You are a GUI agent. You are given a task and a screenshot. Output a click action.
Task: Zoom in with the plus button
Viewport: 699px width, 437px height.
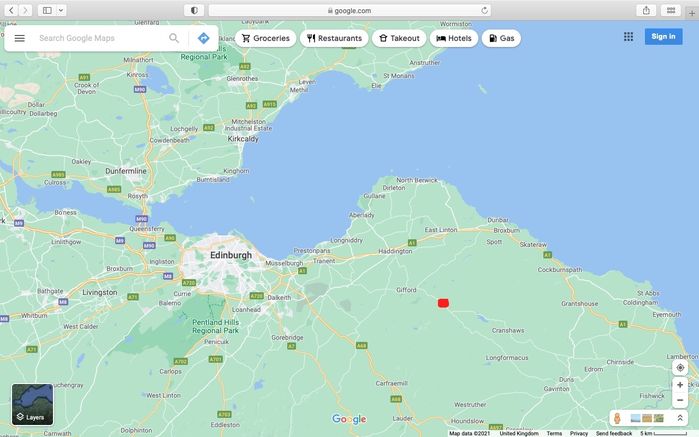coord(680,385)
